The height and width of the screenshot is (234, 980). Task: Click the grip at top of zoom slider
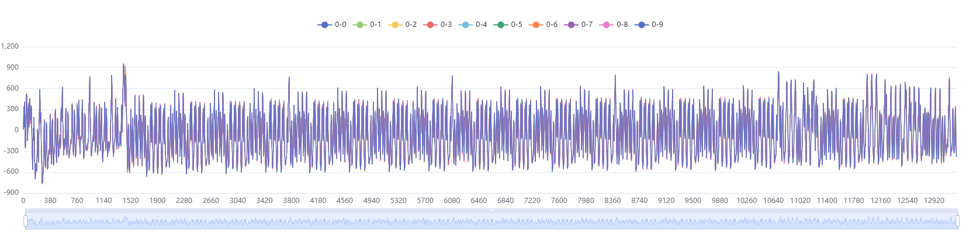point(491,210)
